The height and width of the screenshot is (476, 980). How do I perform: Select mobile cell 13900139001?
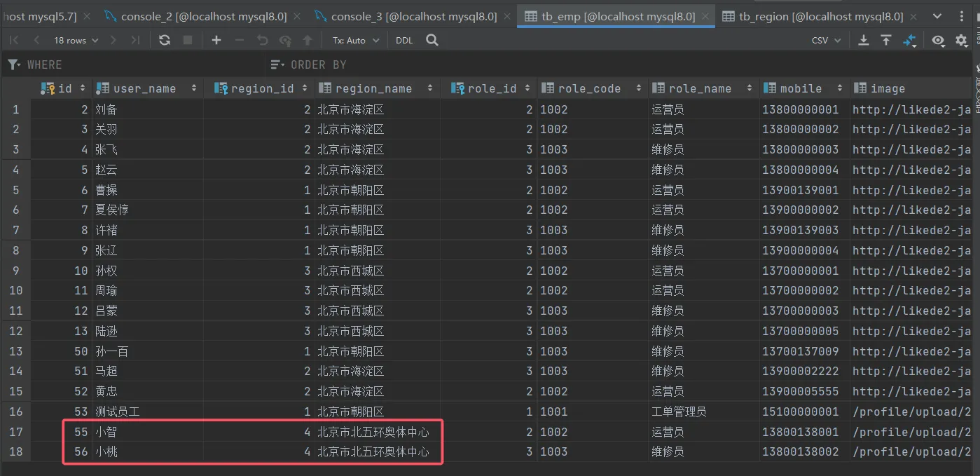pos(804,190)
